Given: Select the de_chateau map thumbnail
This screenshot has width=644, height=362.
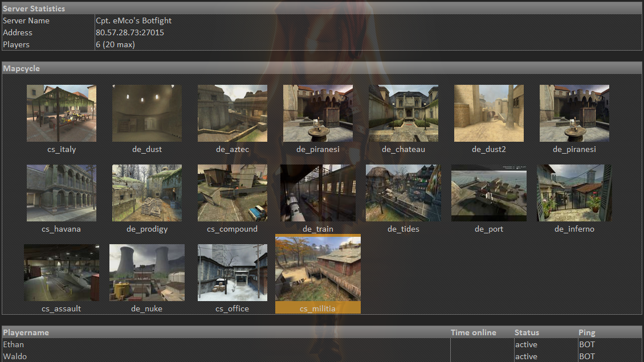Looking at the screenshot, I should (x=403, y=113).
